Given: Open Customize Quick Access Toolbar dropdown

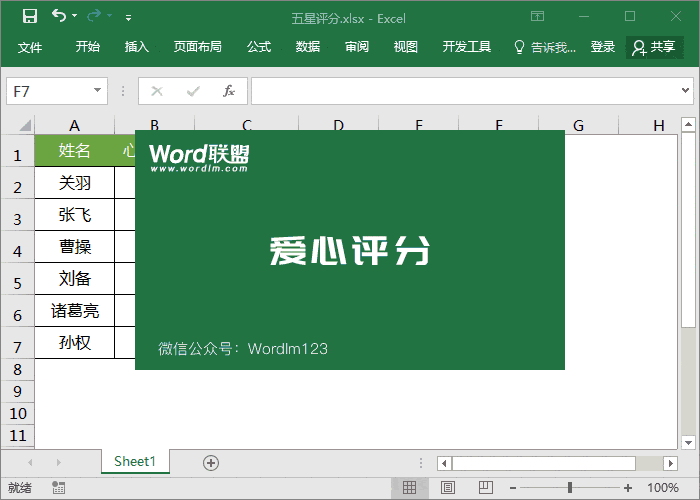Looking at the screenshot, I should pyautogui.click(x=128, y=17).
